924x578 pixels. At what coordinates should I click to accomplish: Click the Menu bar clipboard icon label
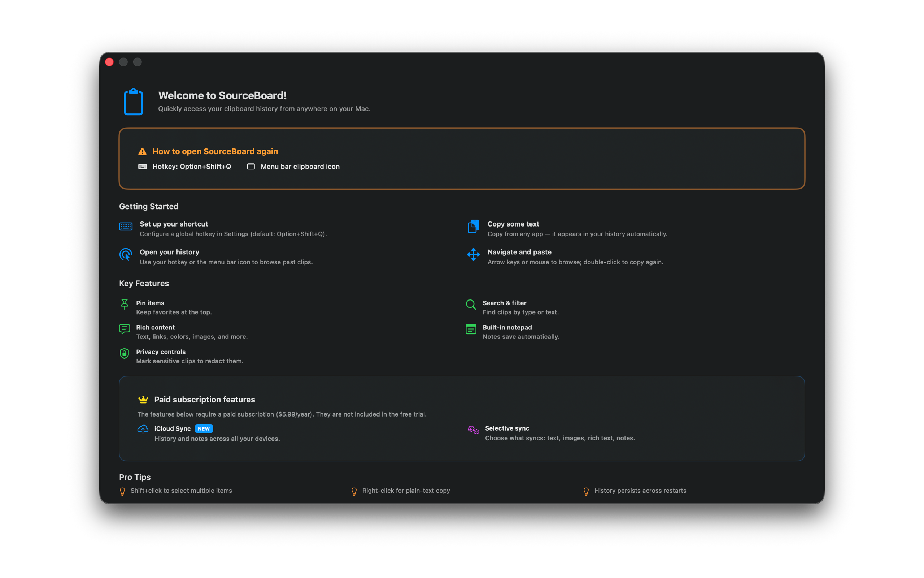click(x=300, y=166)
